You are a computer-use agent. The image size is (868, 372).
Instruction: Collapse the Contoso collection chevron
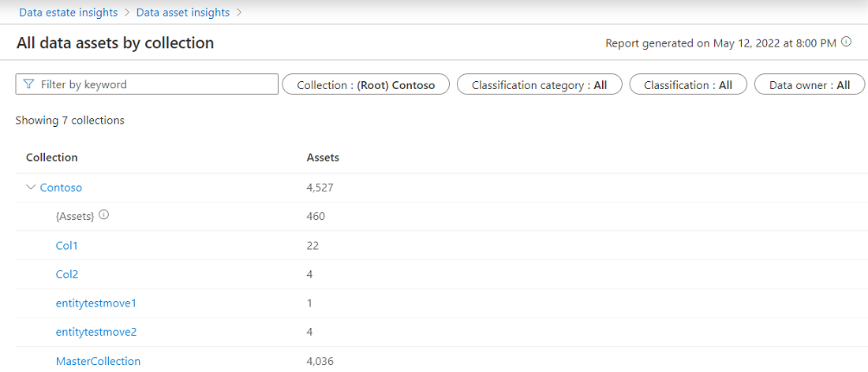[31, 188]
